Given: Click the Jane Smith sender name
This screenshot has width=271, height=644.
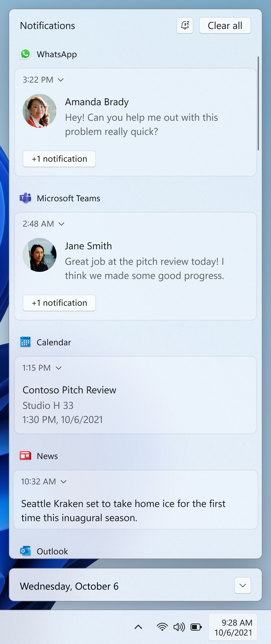Looking at the screenshot, I should pyautogui.click(x=89, y=246).
